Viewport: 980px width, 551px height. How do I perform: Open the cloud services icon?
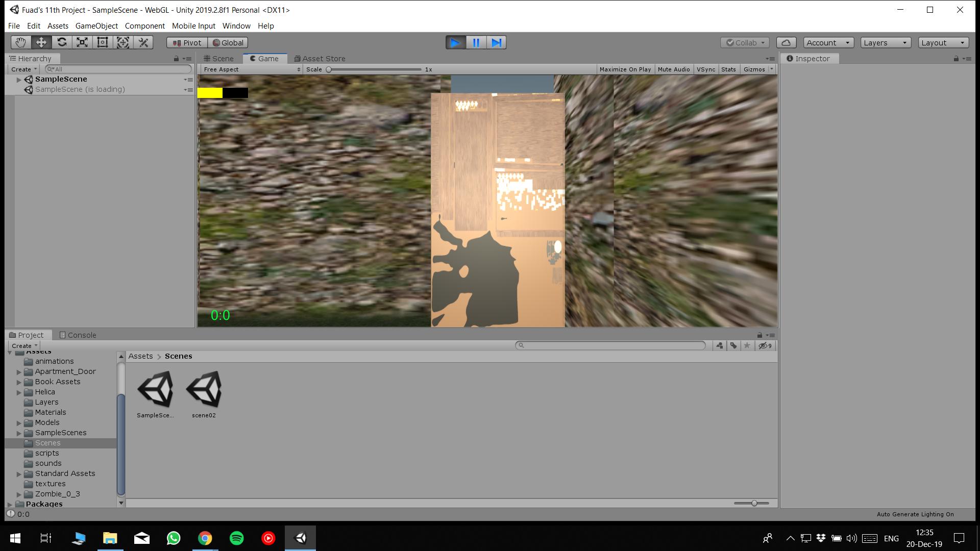[x=786, y=42]
